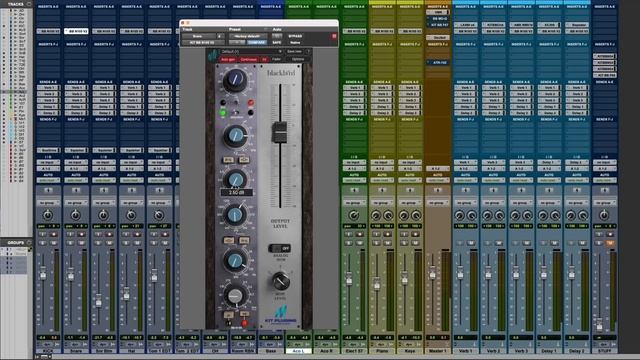Image resolution: width=640 pixels, height=360 pixels.
Task: Solo the Kick track
Action: tap(42, 243)
